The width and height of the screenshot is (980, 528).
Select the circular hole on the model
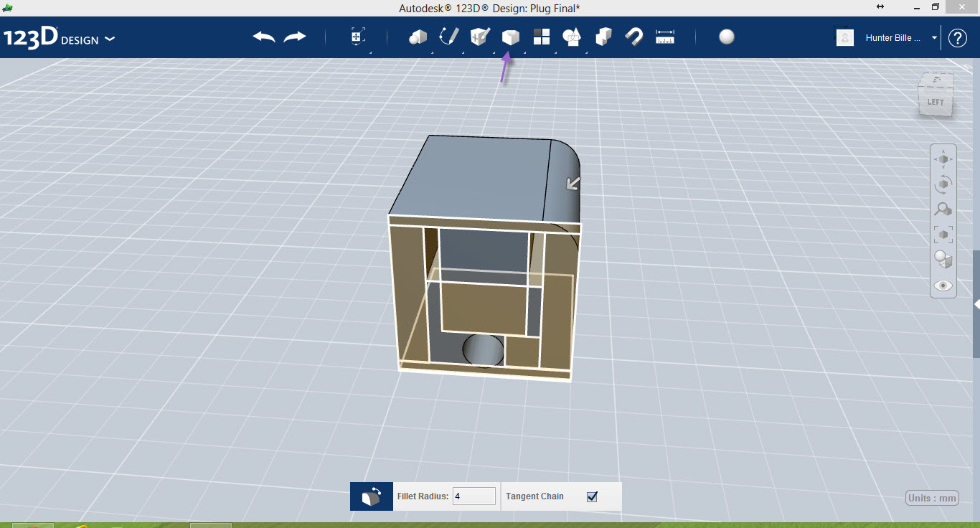(x=483, y=350)
